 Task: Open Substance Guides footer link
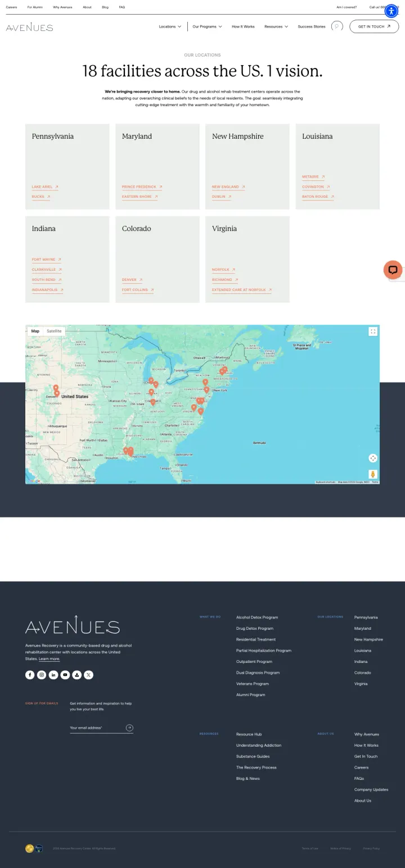tap(253, 757)
